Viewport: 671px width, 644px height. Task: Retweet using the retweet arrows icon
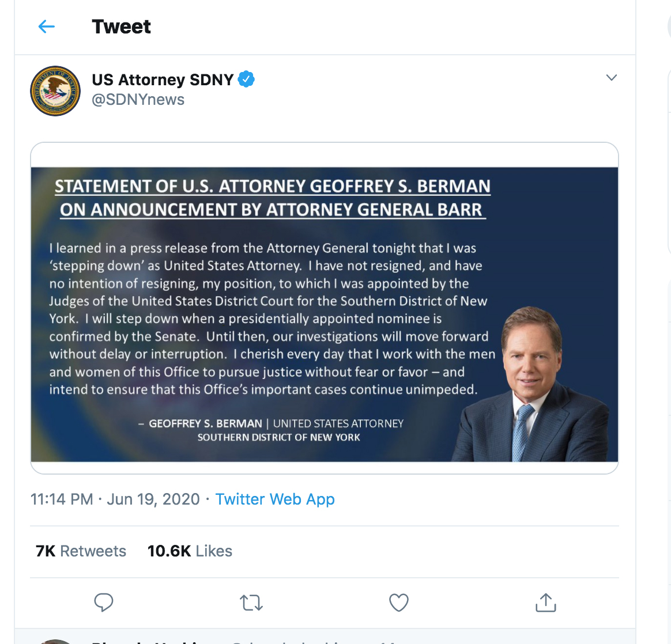(251, 603)
